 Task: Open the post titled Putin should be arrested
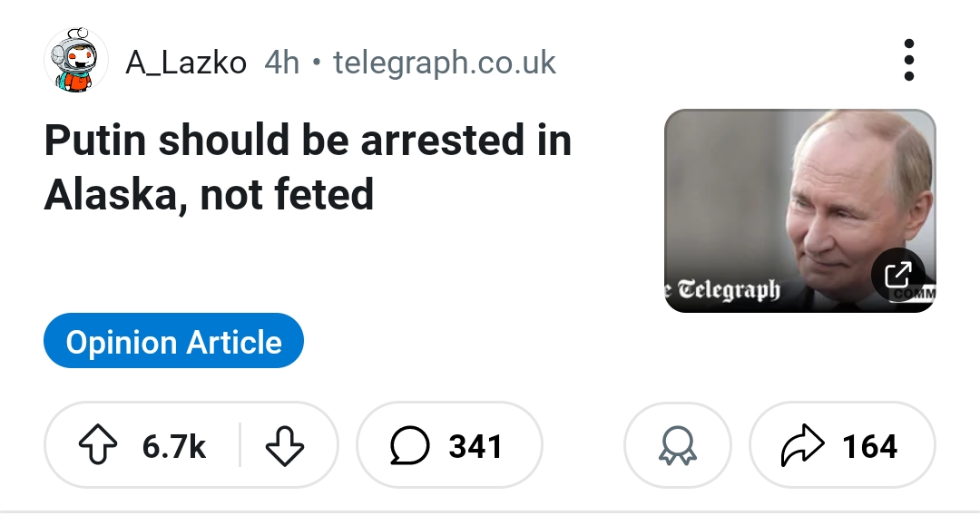(x=308, y=141)
